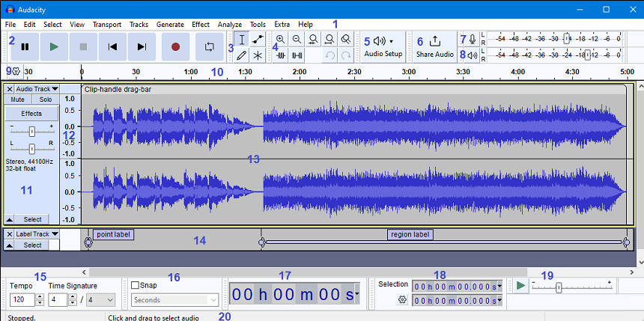Image resolution: width=644 pixels, height=321 pixels.
Task: Open Selection toolbar settings gear
Action: point(402,300)
